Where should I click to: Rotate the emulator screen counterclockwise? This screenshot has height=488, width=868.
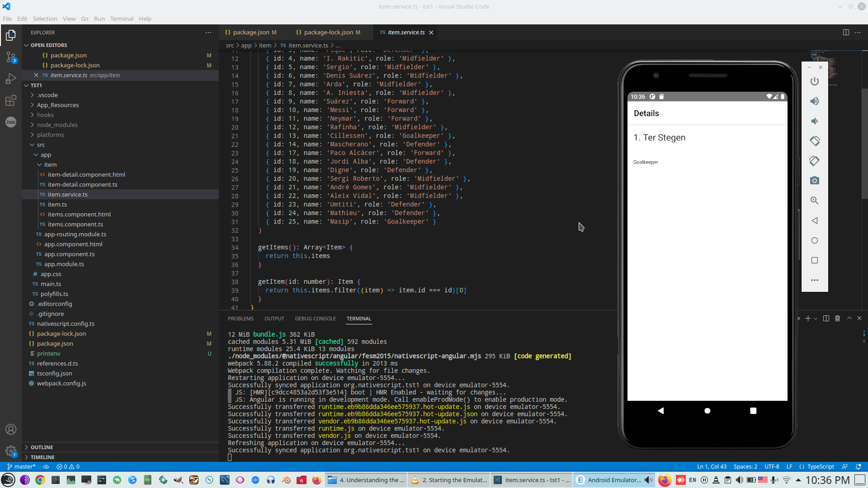[815, 141]
